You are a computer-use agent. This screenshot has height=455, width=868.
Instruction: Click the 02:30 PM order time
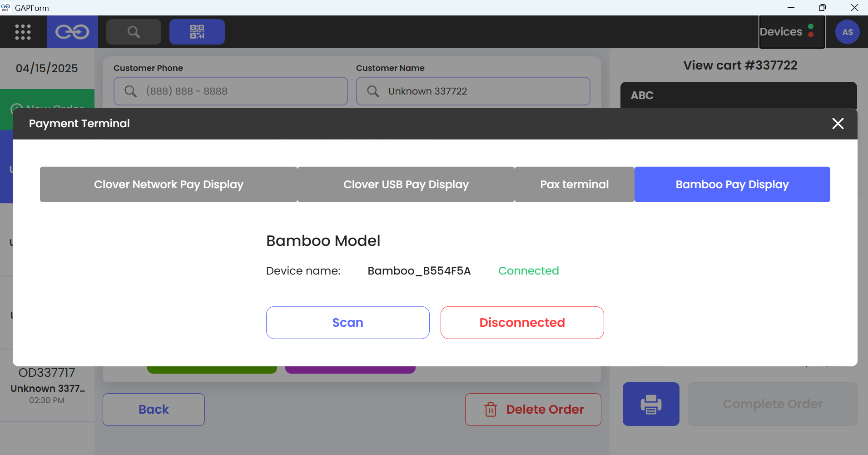point(47,400)
